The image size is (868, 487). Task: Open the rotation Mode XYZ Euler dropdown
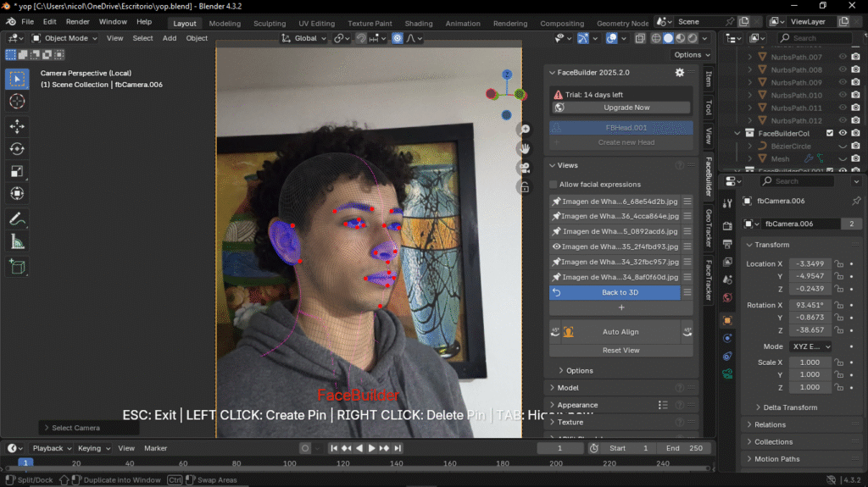[810, 346]
